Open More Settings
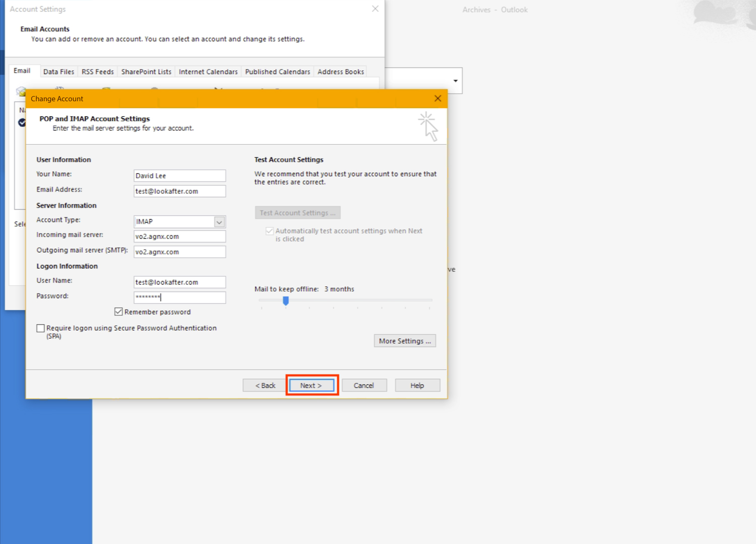This screenshot has width=756, height=544. [x=405, y=341]
